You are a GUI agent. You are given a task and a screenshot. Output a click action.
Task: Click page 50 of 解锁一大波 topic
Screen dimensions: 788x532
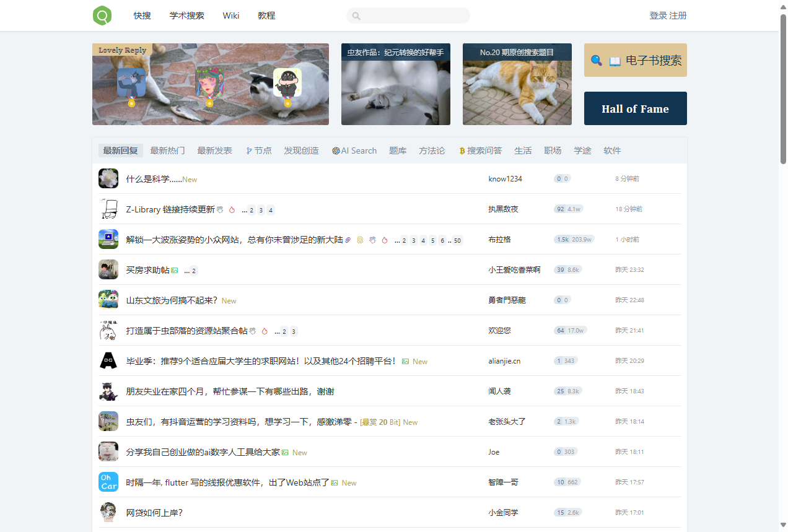point(457,240)
